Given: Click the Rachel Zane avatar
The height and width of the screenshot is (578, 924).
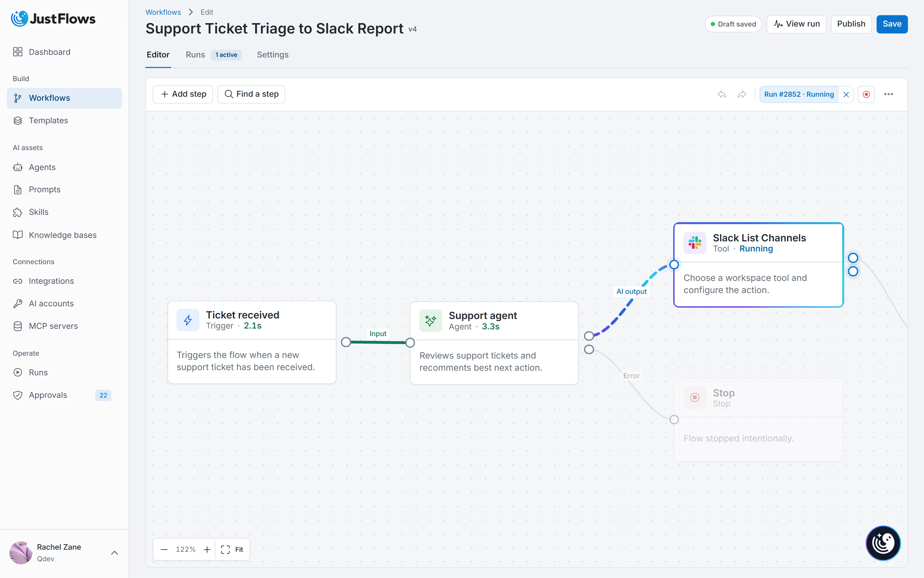Looking at the screenshot, I should pos(21,553).
